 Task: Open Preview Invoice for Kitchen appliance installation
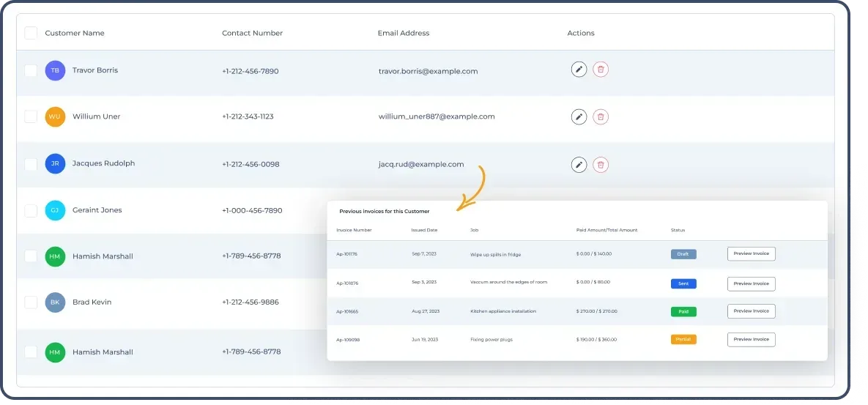click(751, 311)
